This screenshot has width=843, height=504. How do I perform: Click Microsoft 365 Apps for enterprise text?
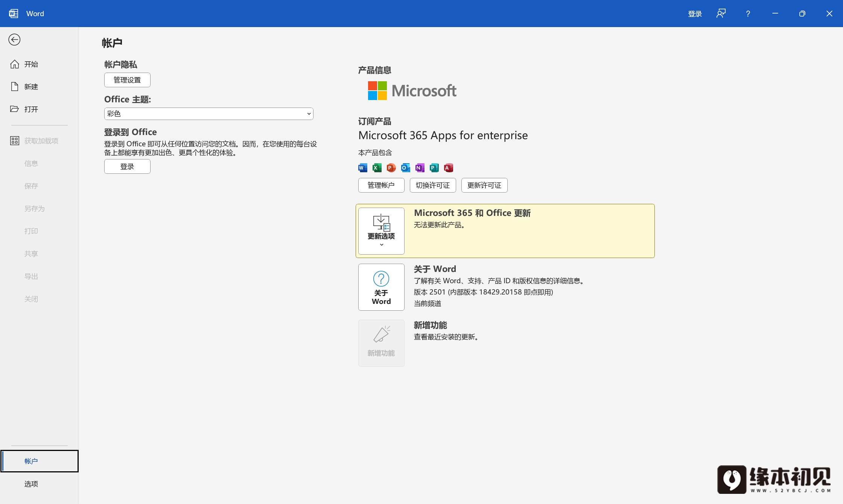pos(443,135)
